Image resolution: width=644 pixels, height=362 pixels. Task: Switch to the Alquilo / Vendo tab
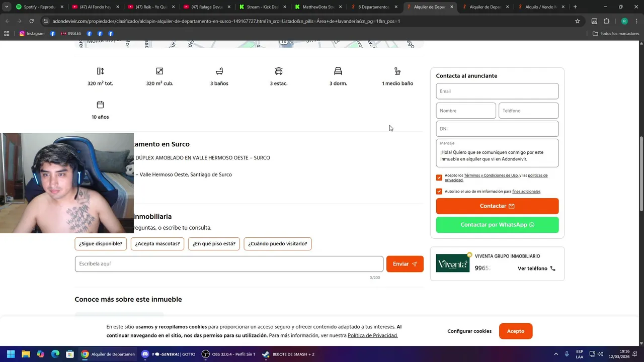[x=540, y=7]
